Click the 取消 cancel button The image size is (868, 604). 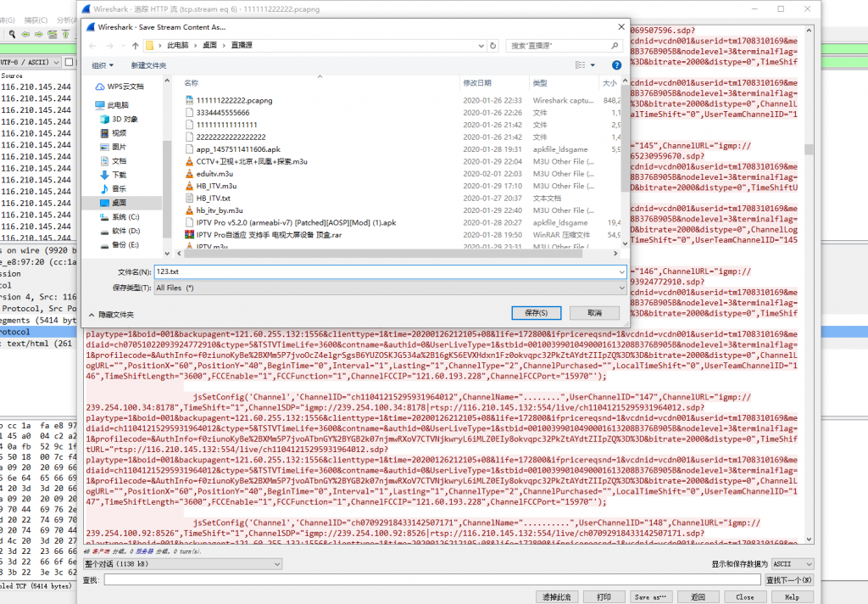[594, 313]
